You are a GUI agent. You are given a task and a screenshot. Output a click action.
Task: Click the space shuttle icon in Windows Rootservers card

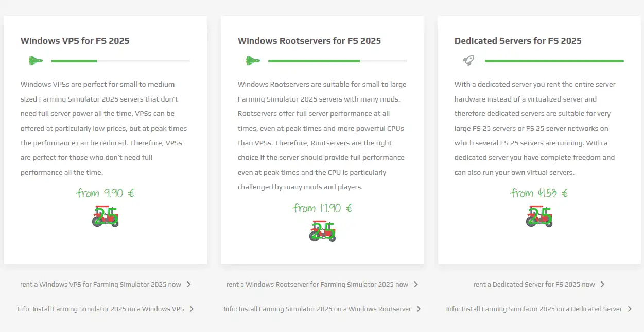[x=253, y=61]
